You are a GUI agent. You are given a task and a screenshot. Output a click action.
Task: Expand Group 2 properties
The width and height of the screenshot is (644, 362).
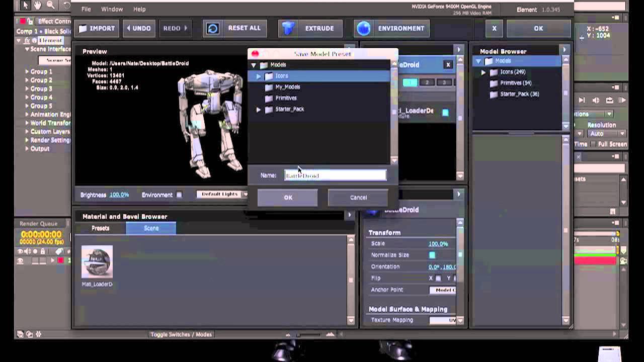coord(27,80)
